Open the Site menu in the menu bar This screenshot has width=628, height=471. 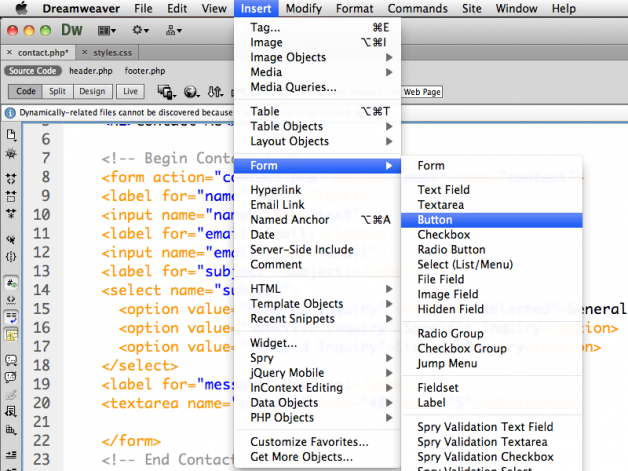point(471,8)
